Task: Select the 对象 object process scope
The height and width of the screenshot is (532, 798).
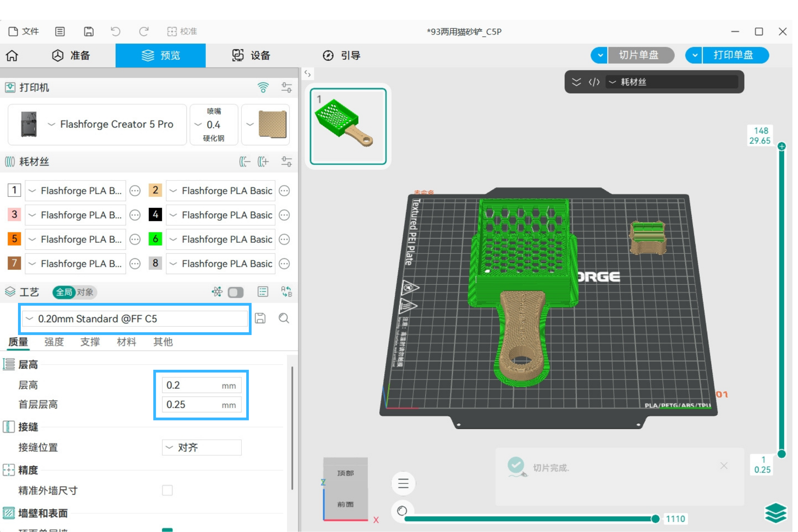Action: pos(85,292)
